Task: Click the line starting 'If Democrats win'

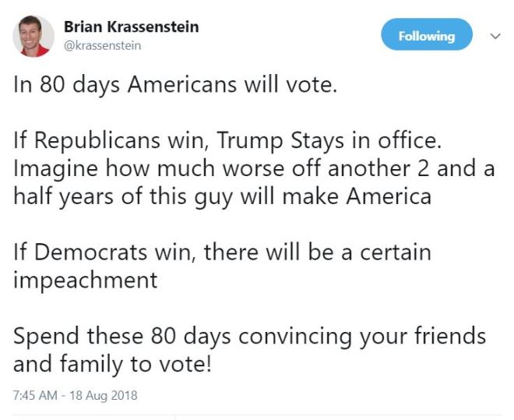Action: click(x=222, y=252)
